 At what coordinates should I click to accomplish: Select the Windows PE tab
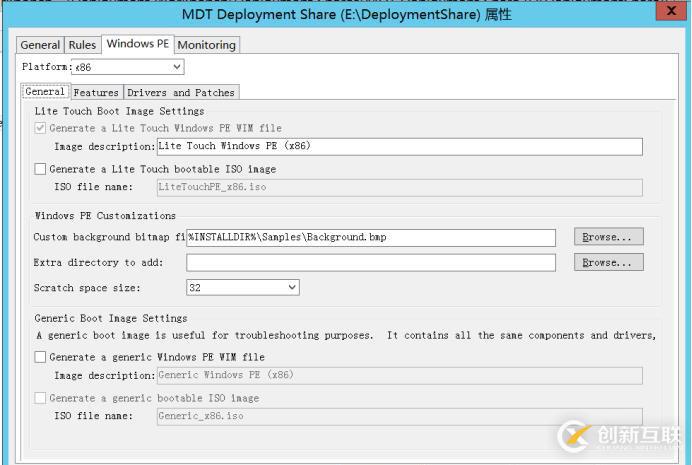point(138,44)
